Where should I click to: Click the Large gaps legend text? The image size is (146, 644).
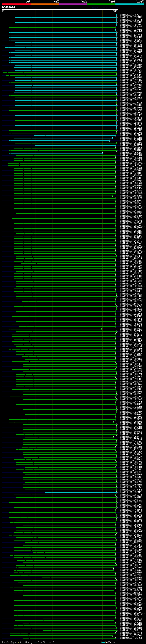[28, 642]
